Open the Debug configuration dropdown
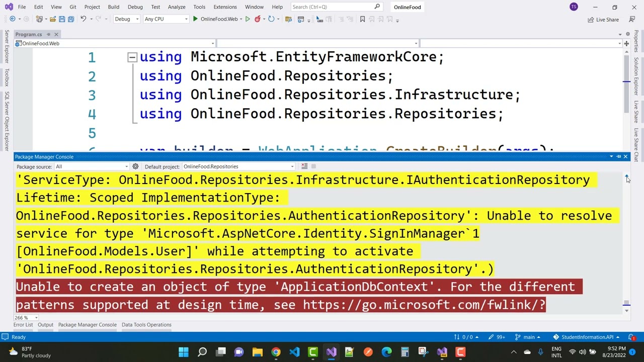The height and width of the screenshot is (362, 644). pyautogui.click(x=126, y=19)
